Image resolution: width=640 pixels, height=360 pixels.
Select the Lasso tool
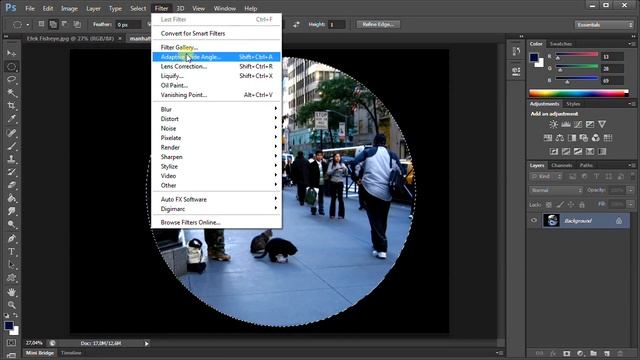(x=11, y=80)
